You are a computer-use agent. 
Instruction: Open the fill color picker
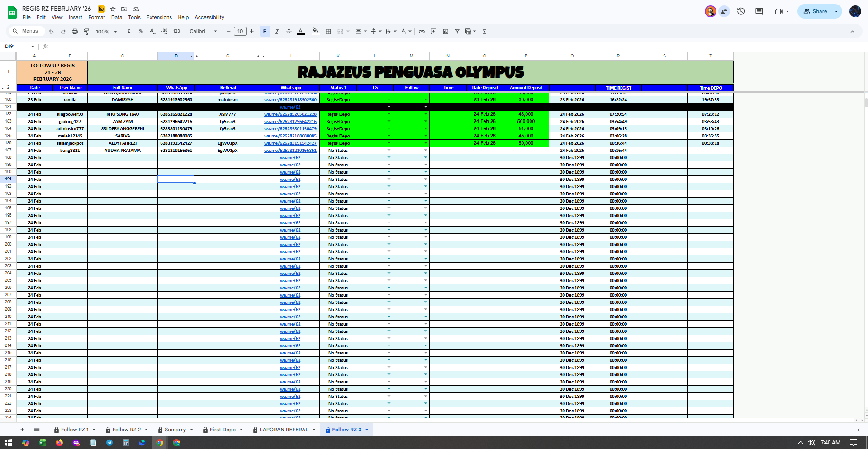click(x=315, y=31)
